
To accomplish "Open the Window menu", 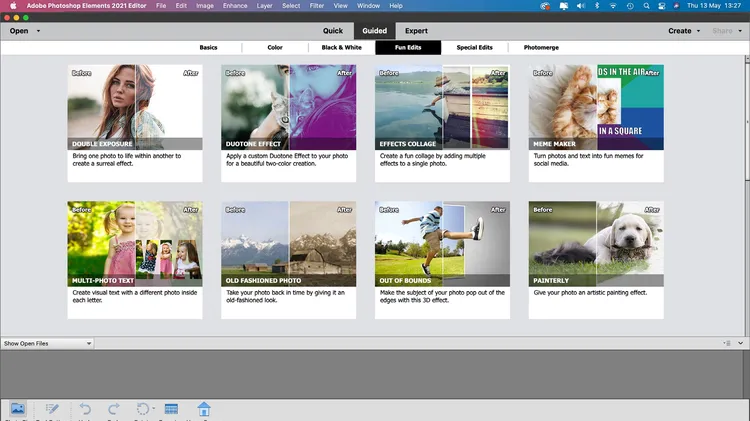I will [x=368, y=6].
